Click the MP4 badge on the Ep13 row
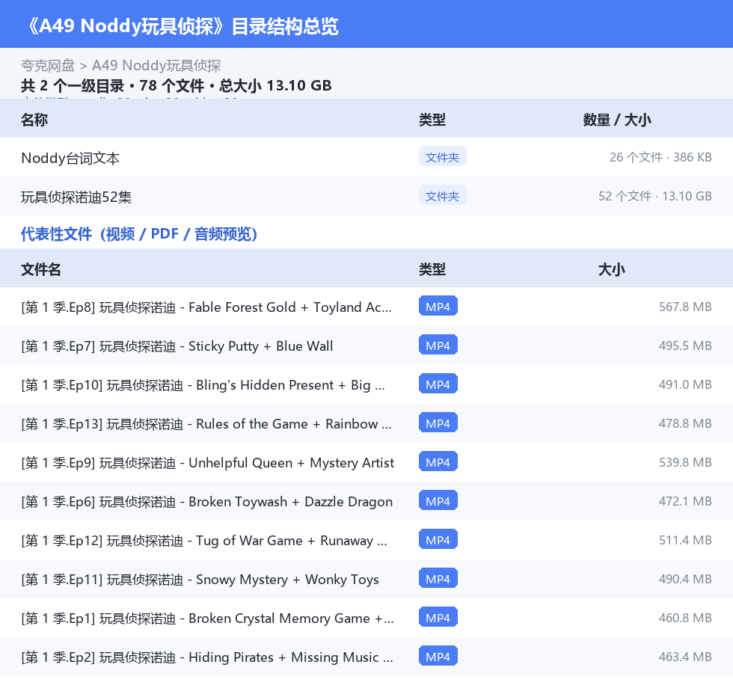 438,423
